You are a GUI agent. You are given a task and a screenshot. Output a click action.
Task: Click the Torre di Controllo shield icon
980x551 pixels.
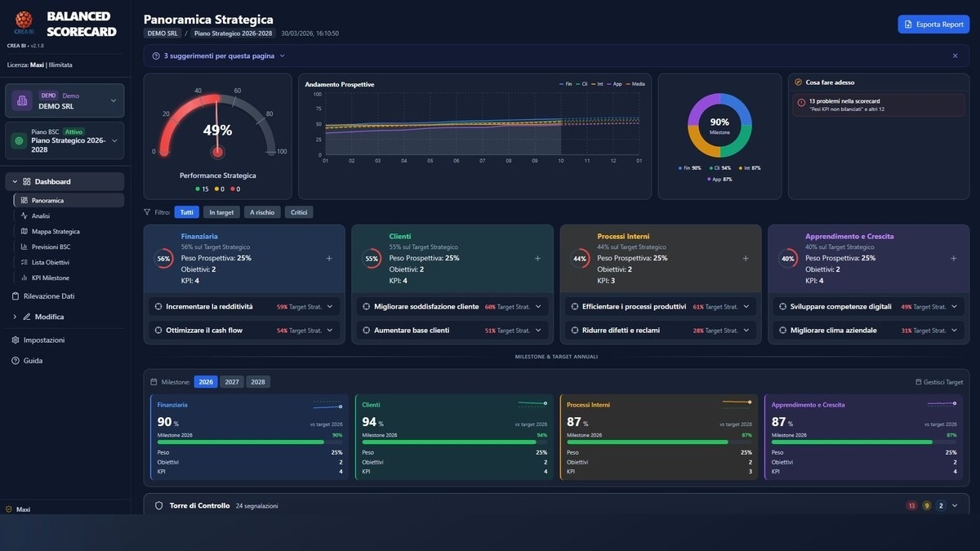pyautogui.click(x=159, y=505)
